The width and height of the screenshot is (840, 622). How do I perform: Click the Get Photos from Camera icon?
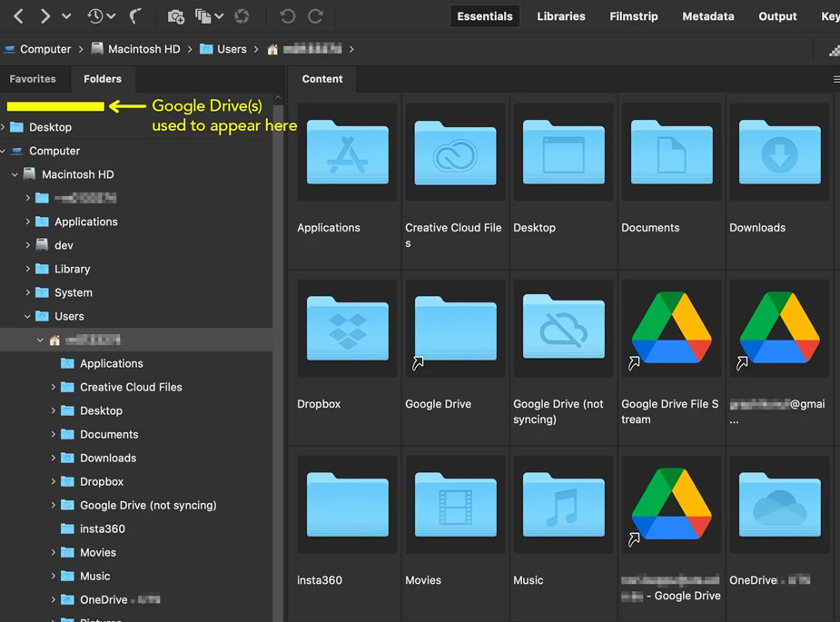coord(175,16)
